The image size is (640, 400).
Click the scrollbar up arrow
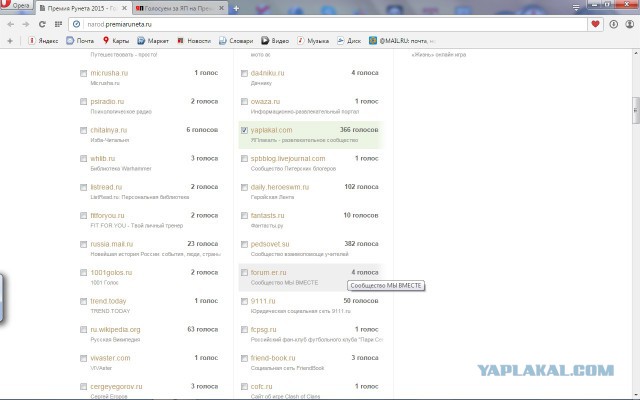tap(636, 53)
